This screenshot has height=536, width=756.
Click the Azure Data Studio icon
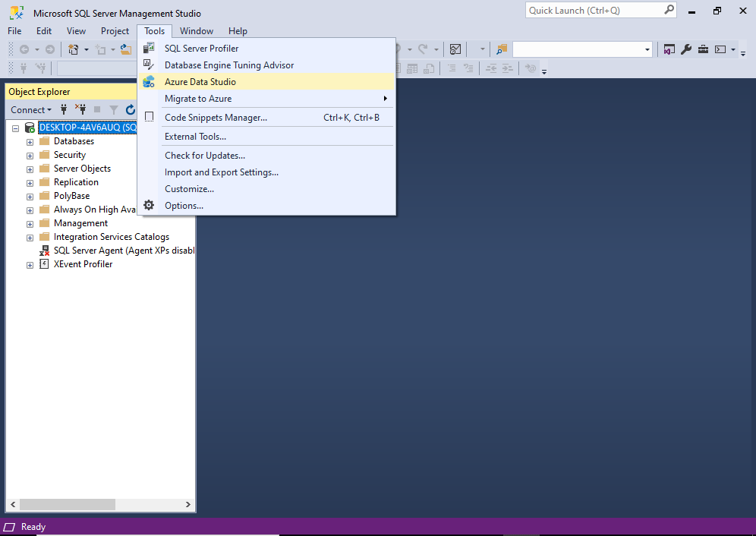tap(149, 81)
